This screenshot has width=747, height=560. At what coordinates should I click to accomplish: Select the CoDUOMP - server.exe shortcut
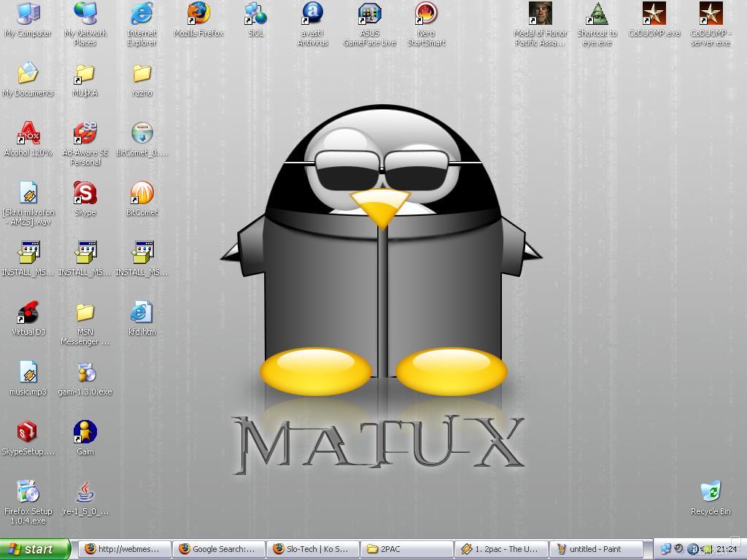click(x=711, y=24)
